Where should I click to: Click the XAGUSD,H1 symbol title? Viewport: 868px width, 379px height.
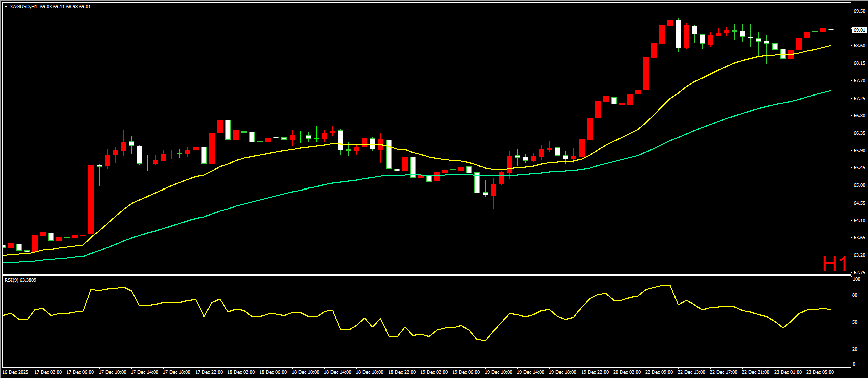[23, 7]
